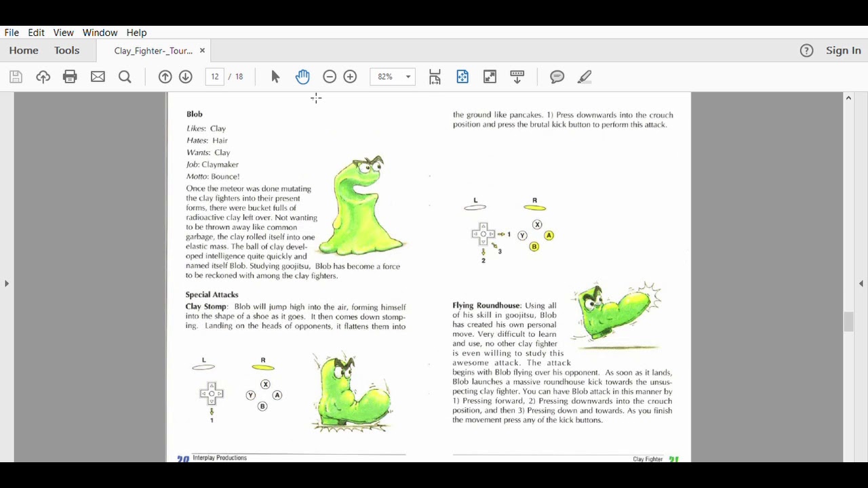Select the highlighter pen tool
Image resolution: width=868 pixels, height=488 pixels.
585,77
